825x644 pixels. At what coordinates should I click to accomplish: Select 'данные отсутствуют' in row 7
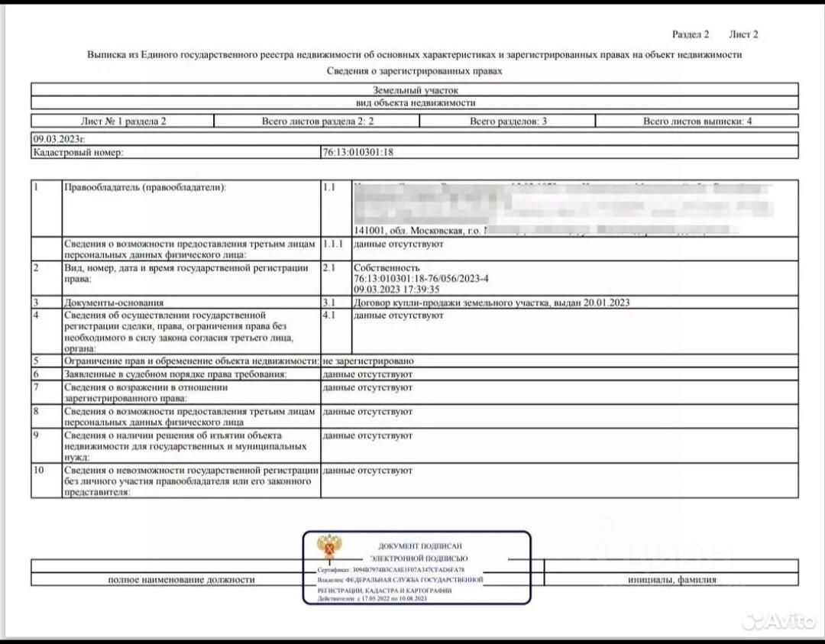pyautogui.click(x=367, y=387)
